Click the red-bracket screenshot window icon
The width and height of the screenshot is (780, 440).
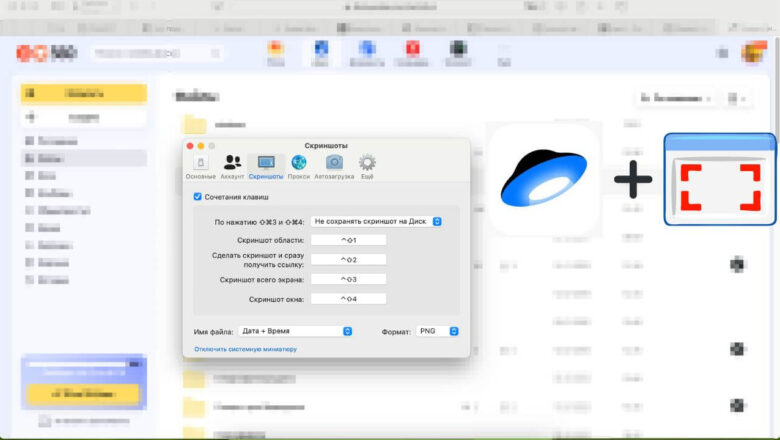click(720, 179)
